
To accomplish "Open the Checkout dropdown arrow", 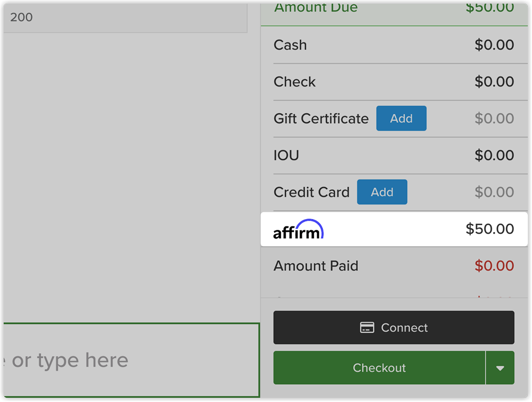I will click(500, 368).
